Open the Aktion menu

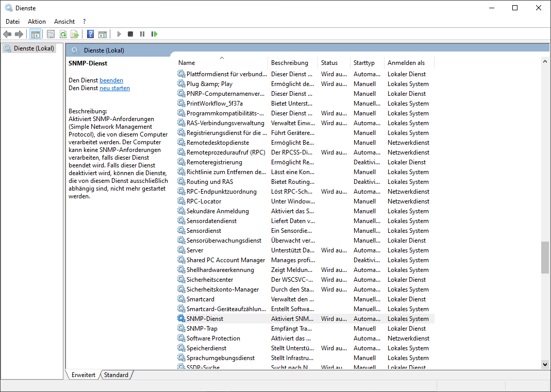(x=37, y=22)
